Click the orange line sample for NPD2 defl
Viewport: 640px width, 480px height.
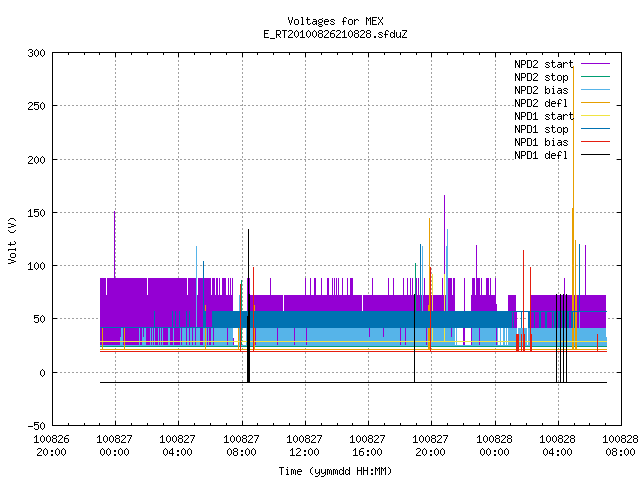tap(595, 103)
